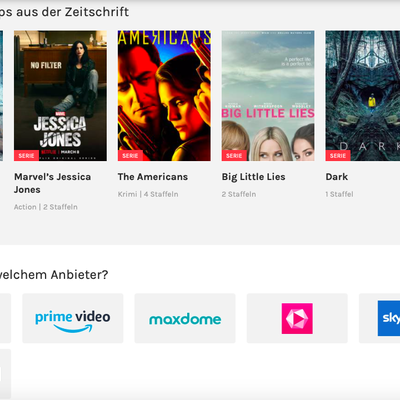Viewport: 400px width, 400px height.
Task: Click the Big Little Lies title
Action: pos(253,177)
